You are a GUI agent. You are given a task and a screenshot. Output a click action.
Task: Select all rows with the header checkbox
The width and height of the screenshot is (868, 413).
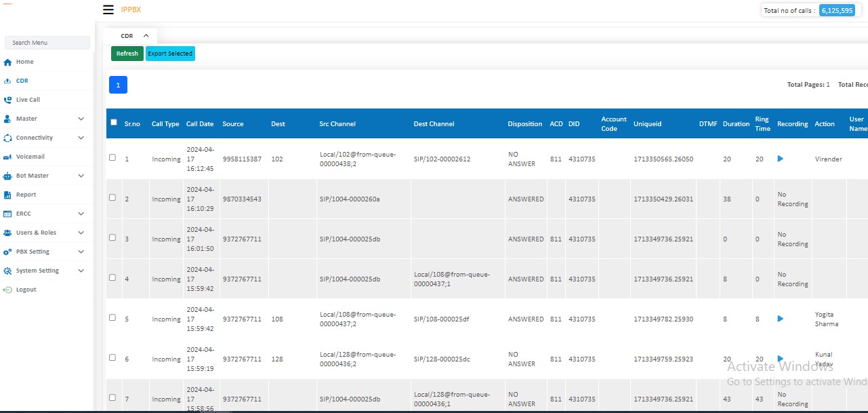point(114,121)
